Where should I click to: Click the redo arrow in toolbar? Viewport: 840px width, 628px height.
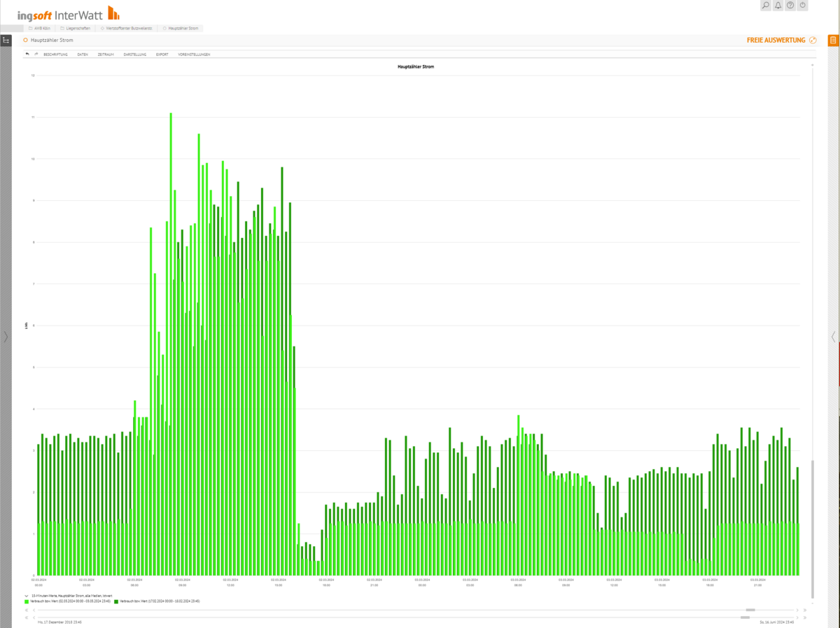point(36,54)
